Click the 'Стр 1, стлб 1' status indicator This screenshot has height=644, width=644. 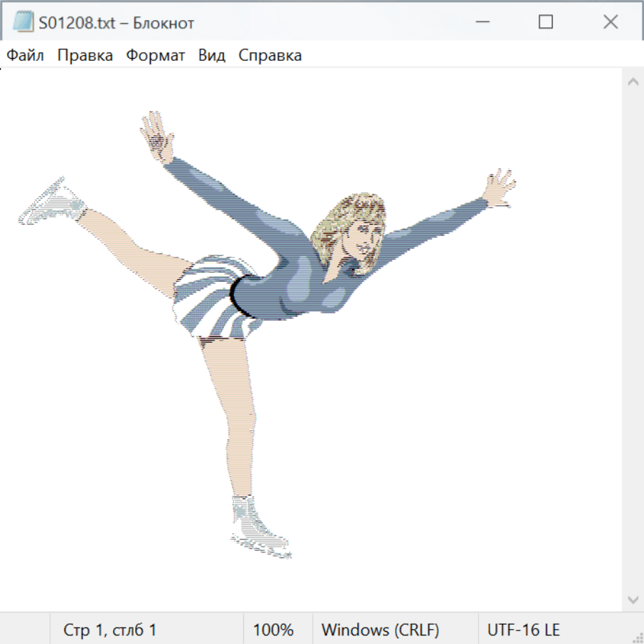110,630
